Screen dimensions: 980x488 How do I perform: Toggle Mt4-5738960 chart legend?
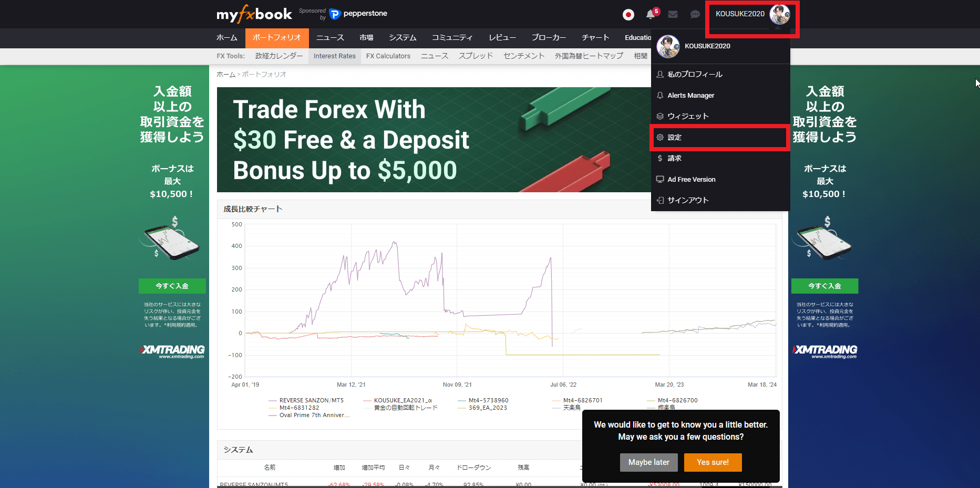[x=483, y=400]
